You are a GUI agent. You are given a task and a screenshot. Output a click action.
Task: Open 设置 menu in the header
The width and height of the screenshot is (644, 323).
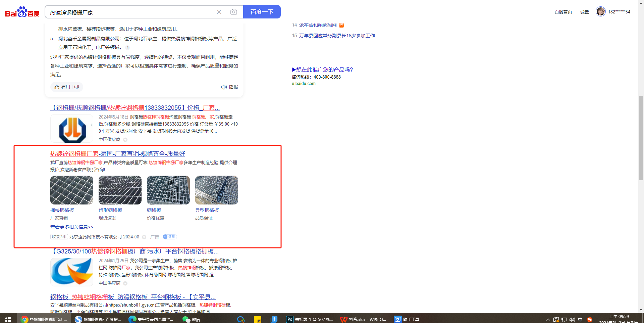tap(585, 12)
